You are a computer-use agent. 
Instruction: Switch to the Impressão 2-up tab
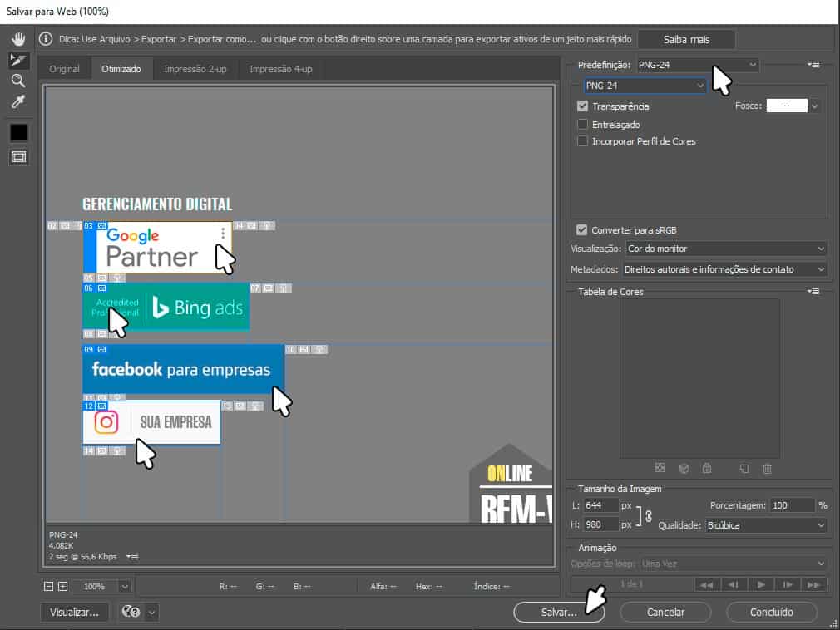coord(195,69)
